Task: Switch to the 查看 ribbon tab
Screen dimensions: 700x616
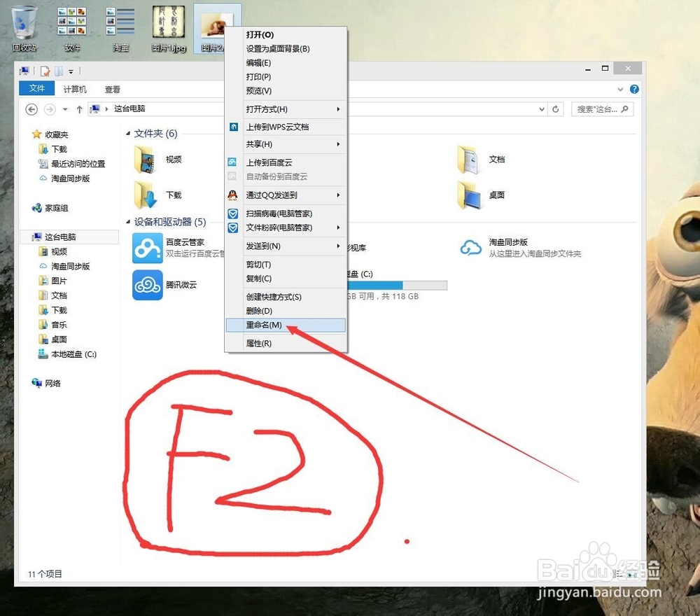Action: click(x=112, y=90)
